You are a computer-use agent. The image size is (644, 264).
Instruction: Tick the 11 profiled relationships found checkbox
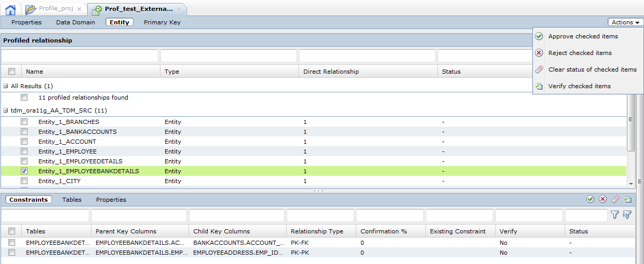coord(24,98)
